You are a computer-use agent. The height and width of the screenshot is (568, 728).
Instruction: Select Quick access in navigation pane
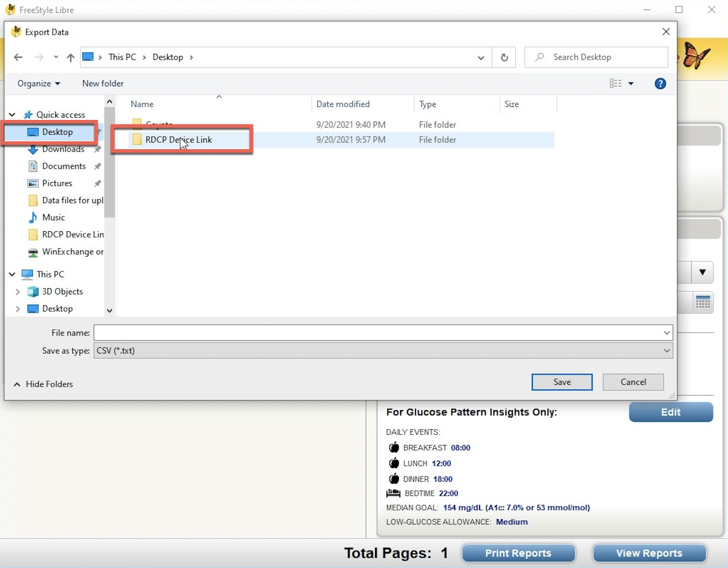tap(61, 115)
